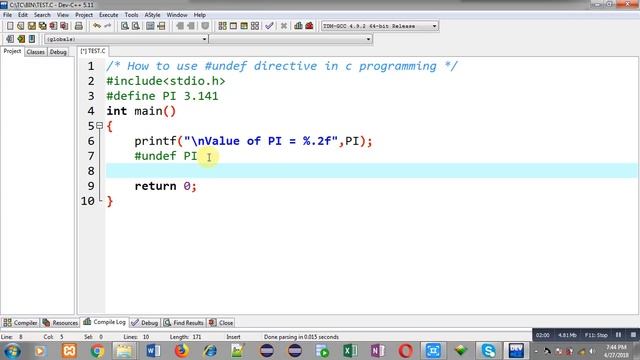
Task: Click the '#undef PI' code line
Action: [x=166, y=156]
